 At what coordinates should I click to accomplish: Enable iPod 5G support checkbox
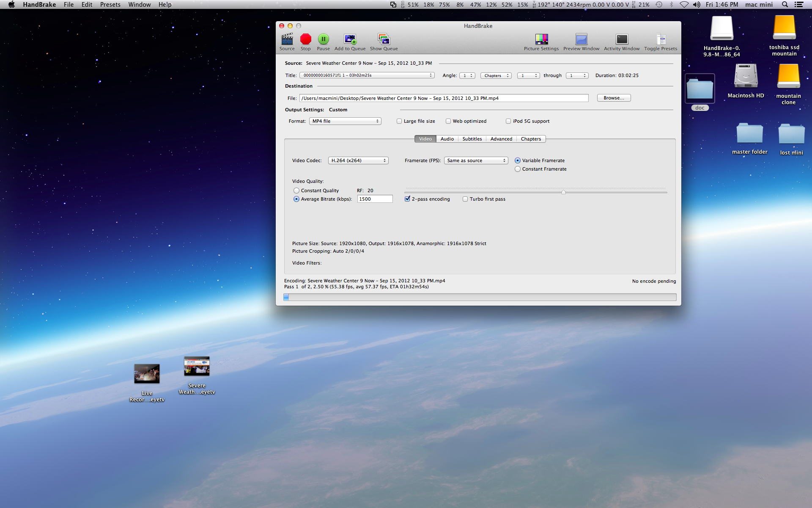[x=508, y=121]
